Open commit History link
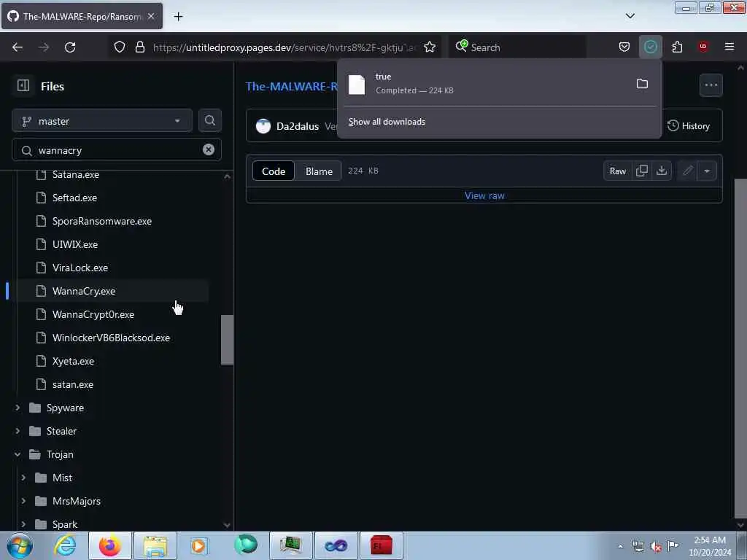The image size is (747, 560). tap(689, 125)
